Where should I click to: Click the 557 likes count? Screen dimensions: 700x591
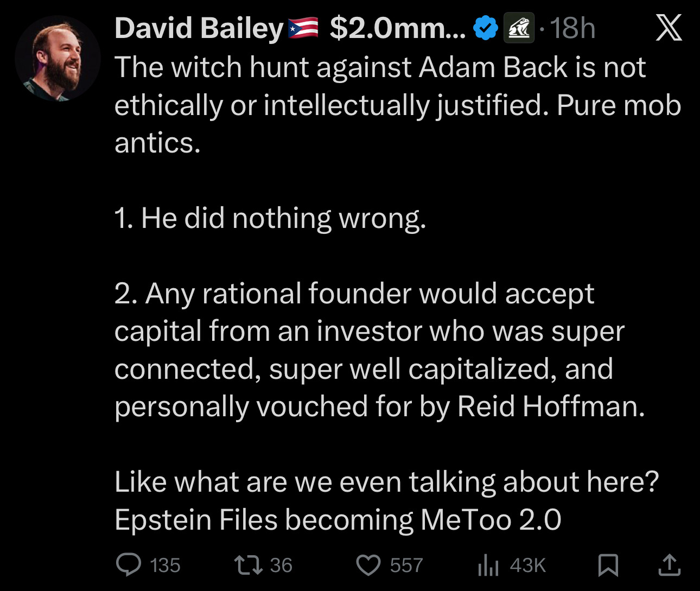point(406,565)
